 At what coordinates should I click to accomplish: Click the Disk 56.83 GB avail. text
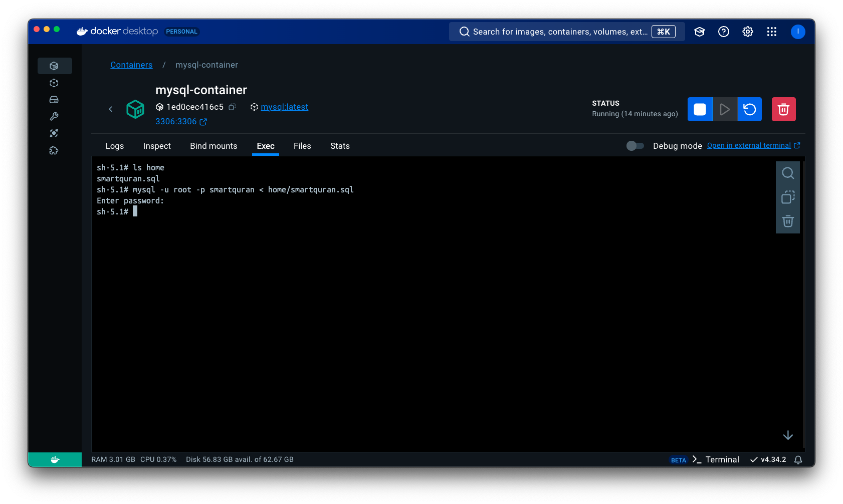[x=240, y=459]
